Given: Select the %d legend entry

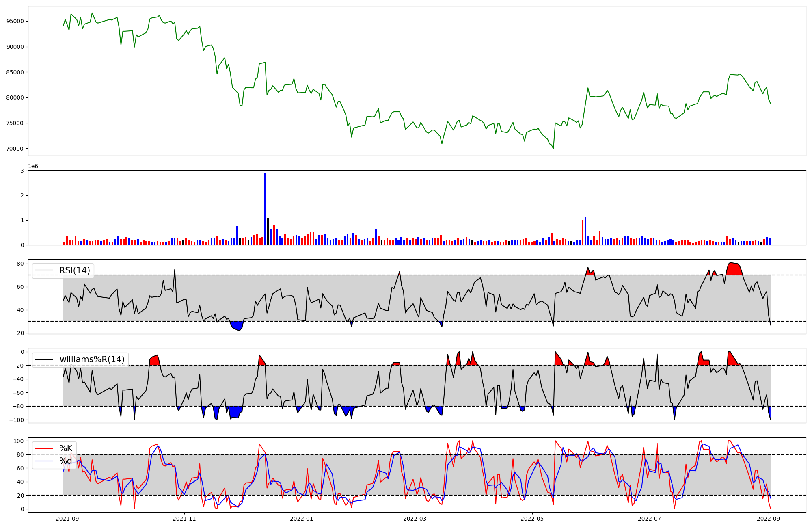Looking at the screenshot, I should coord(66,461).
